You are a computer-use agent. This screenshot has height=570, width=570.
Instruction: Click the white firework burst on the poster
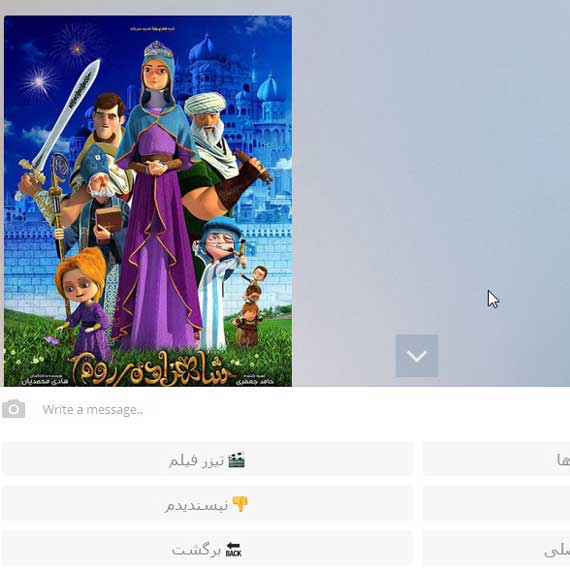coord(39,81)
